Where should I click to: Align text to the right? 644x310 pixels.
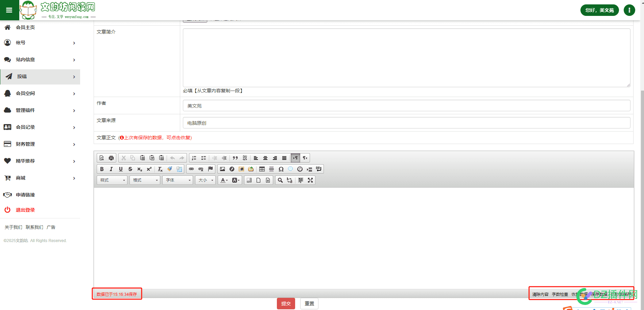pos(275,158)
